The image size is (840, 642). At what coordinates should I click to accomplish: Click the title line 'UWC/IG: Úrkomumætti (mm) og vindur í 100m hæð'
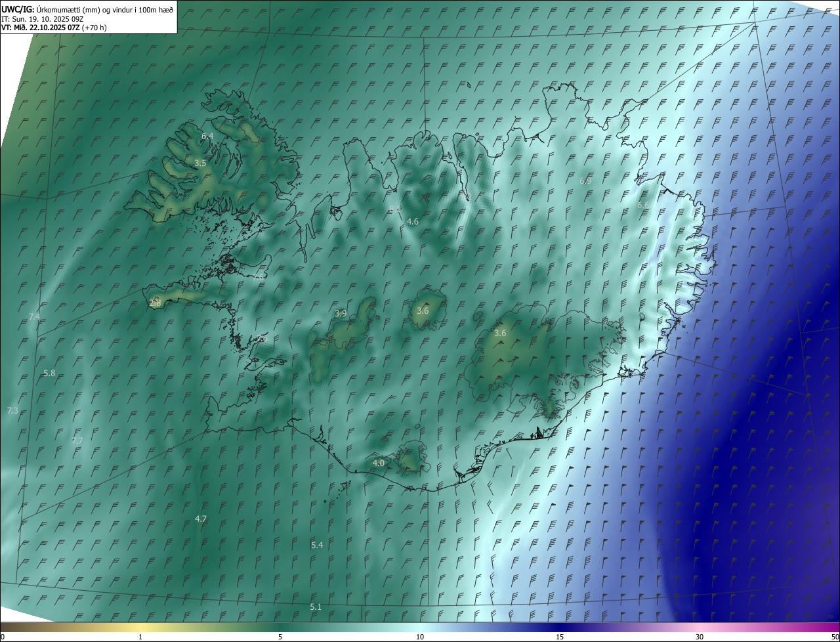tap(87, 10)
